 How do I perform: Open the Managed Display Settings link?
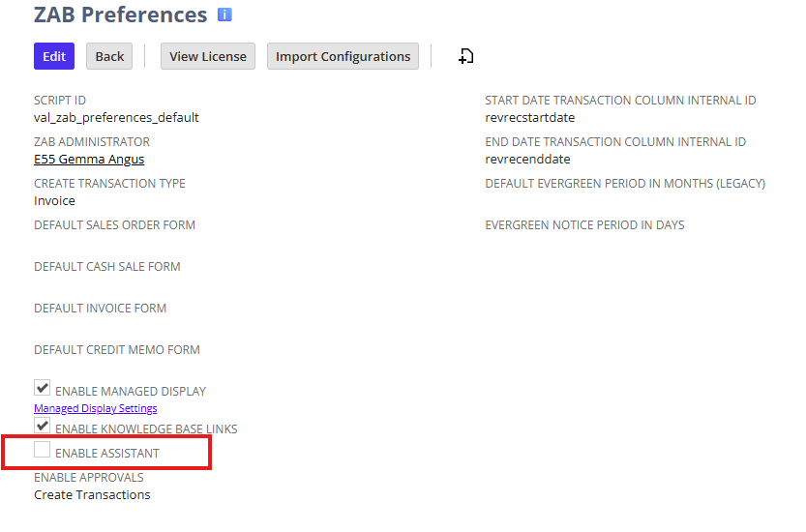click(96, 408)
